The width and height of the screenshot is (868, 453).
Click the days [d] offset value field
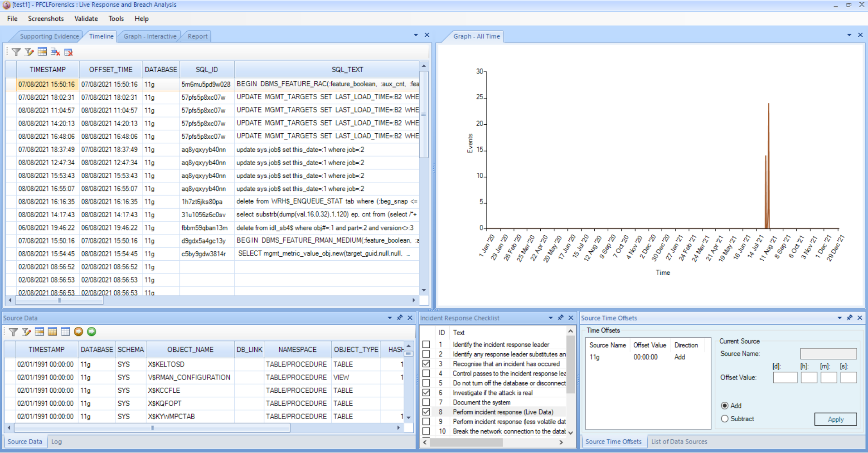(785, 377)
